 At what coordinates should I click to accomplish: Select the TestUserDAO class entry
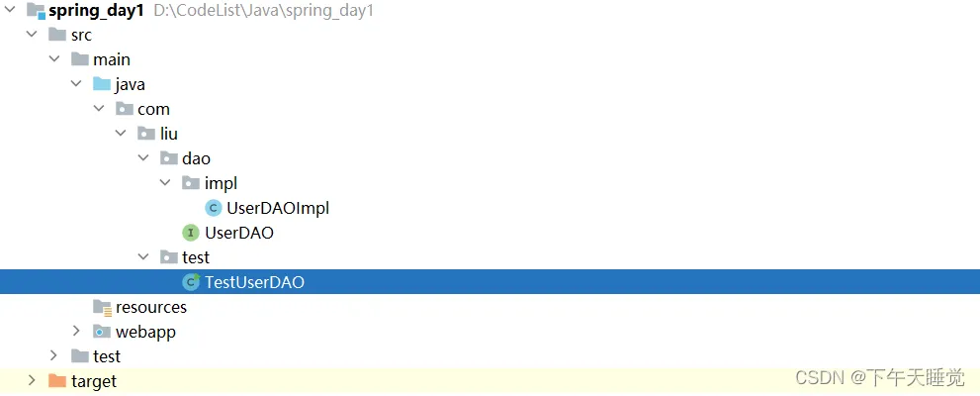pyautogui.click(x=490, y=282)
